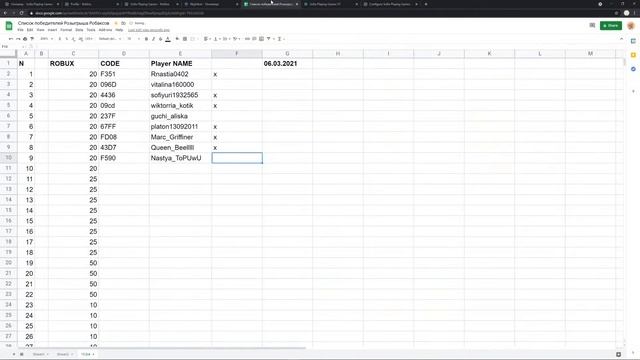Open the fill color picker
The height and width of the screenshot is (360, 640).
tap(177, 39)
